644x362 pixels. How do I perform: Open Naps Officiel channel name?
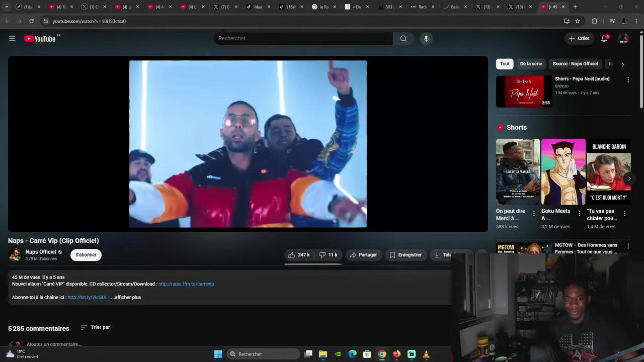tap(41, 252)
